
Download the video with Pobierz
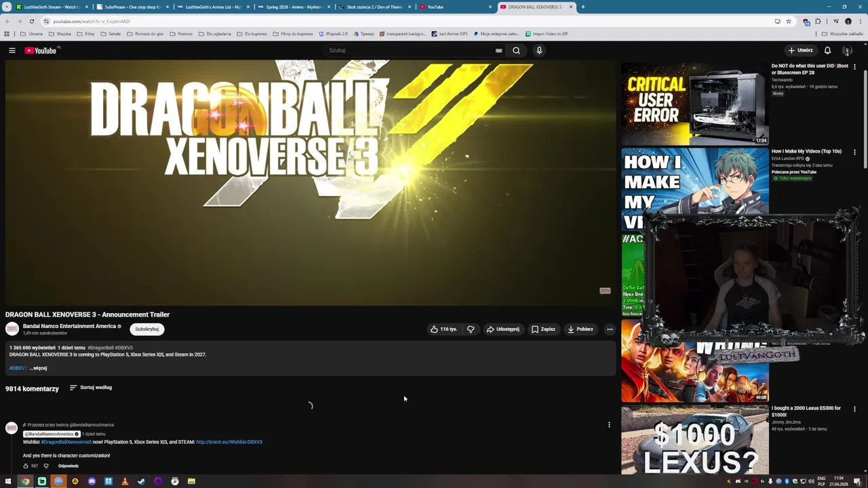[580, 329]
